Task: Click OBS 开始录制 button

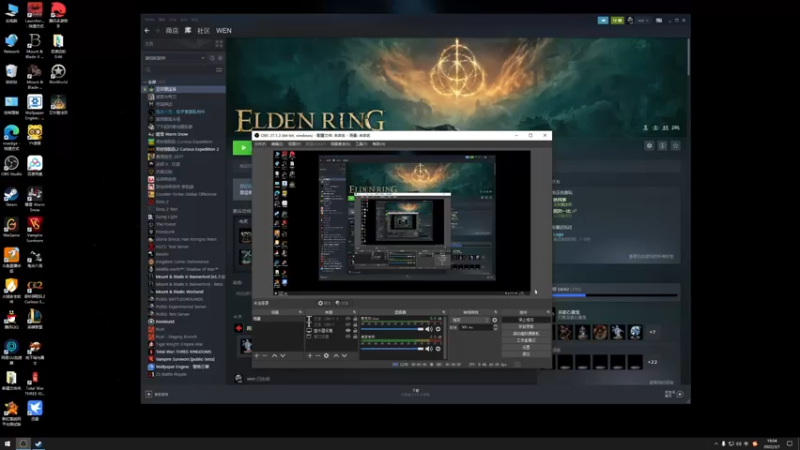Action: (526, 327)
